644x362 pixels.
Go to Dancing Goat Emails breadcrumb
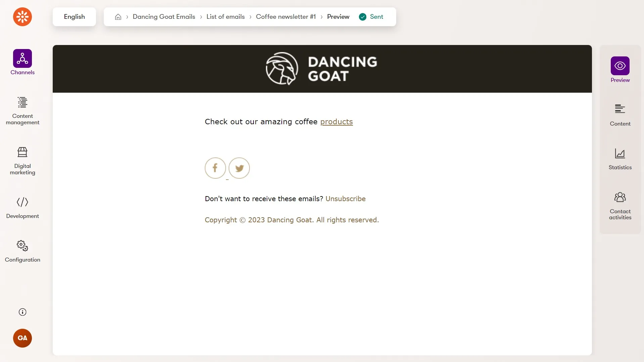tap(164, 17)
